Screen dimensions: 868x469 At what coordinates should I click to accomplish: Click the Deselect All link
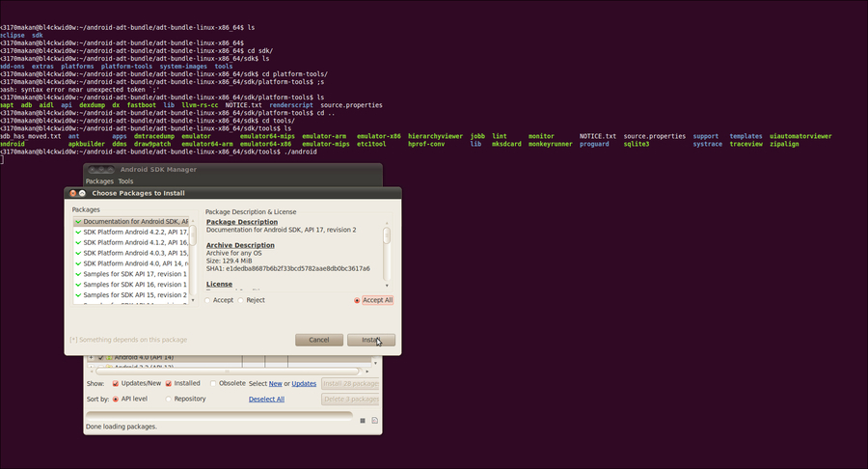tap(266, 399)
